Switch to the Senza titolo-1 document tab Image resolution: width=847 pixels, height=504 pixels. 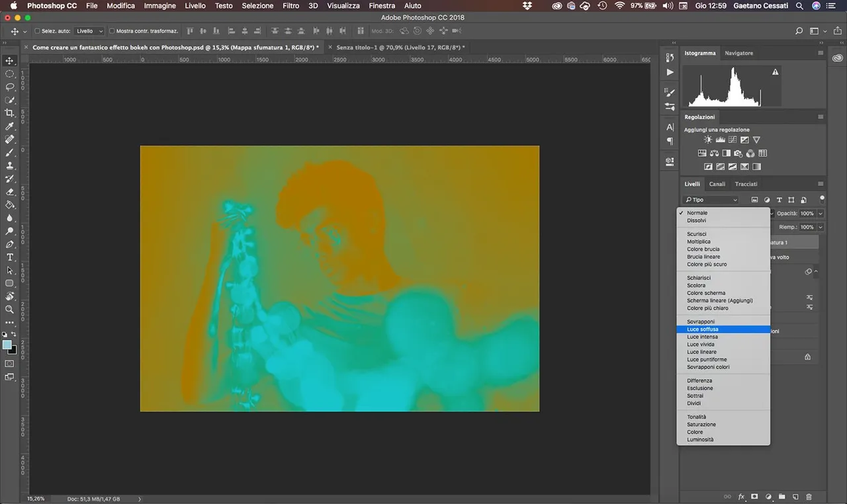click(399, 48)
